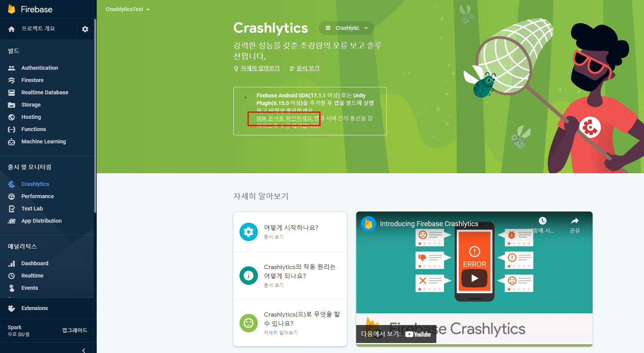Viewport: 644px width, 353px height.
Task: Open 어떻게 시작하나요? card
Action: [x=290, y=232]
